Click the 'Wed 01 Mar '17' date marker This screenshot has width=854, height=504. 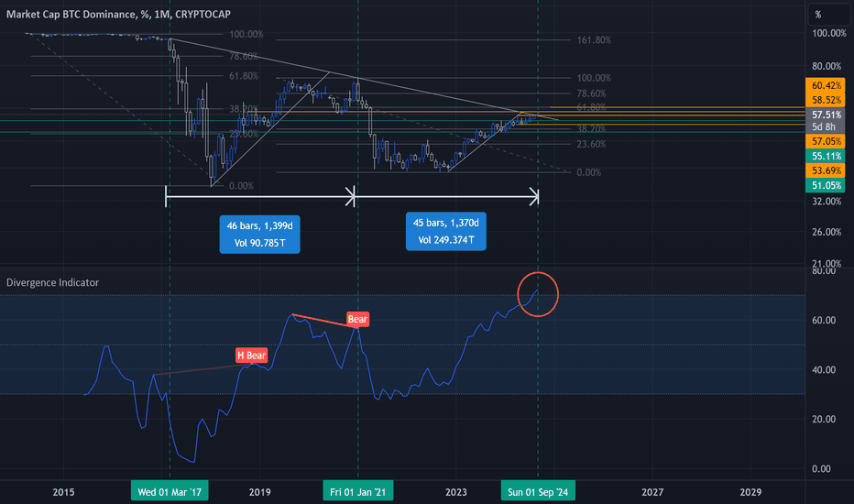pyautogui.click(x=170, y=491)
